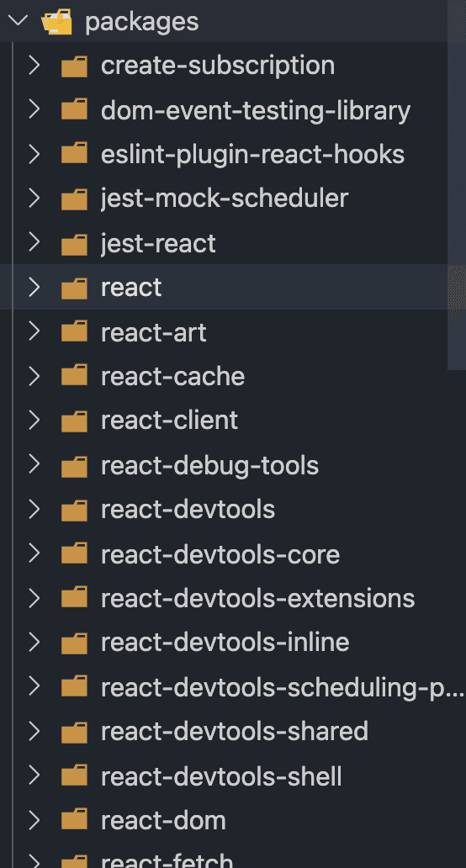Expand the jest-mock-scheduler chevron
Screen dimensions: 466x868
(34, 198)
